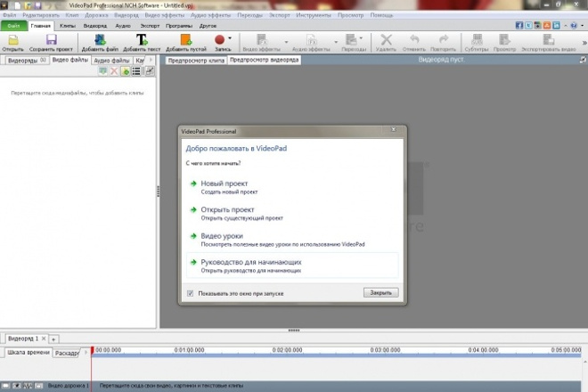Screen dimensions: 588x392
Task: Show more toolbar items with the double chevron
Action: [584, 43]
